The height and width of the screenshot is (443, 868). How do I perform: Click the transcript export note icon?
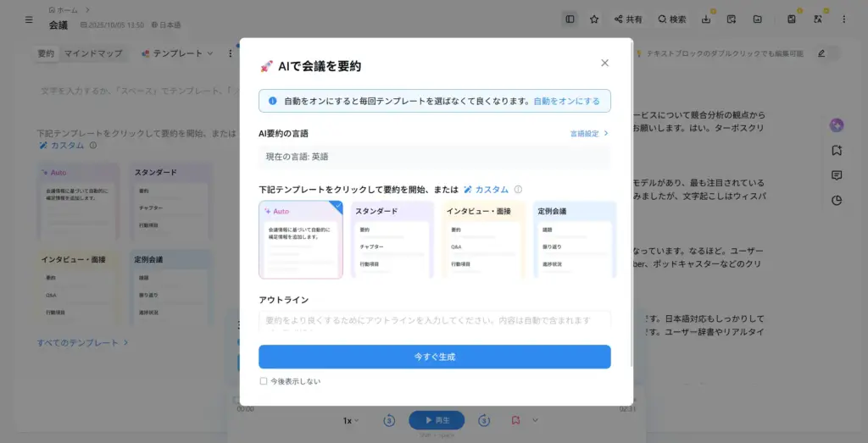coord(732,19)
